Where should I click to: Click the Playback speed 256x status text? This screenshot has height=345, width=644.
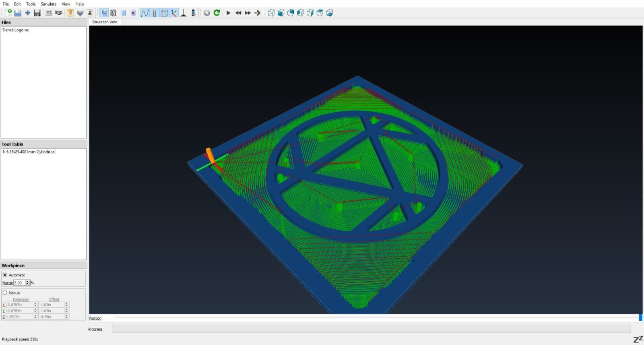(x=20, y=339)
